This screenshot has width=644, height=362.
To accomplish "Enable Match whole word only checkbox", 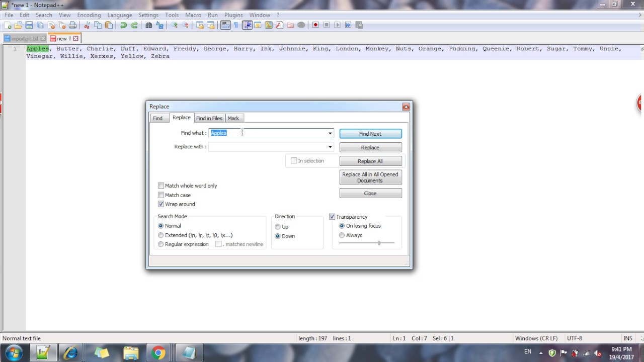I will coord(161,186).
